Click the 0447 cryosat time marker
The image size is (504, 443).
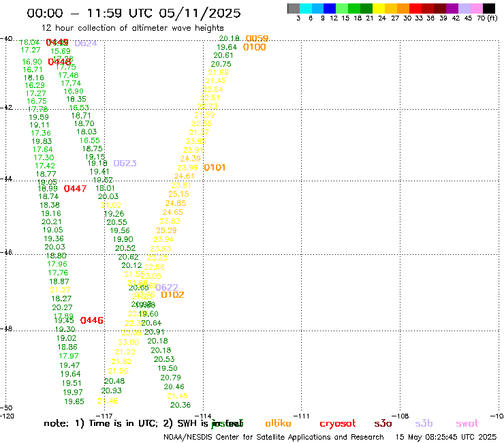click(75, 189)
